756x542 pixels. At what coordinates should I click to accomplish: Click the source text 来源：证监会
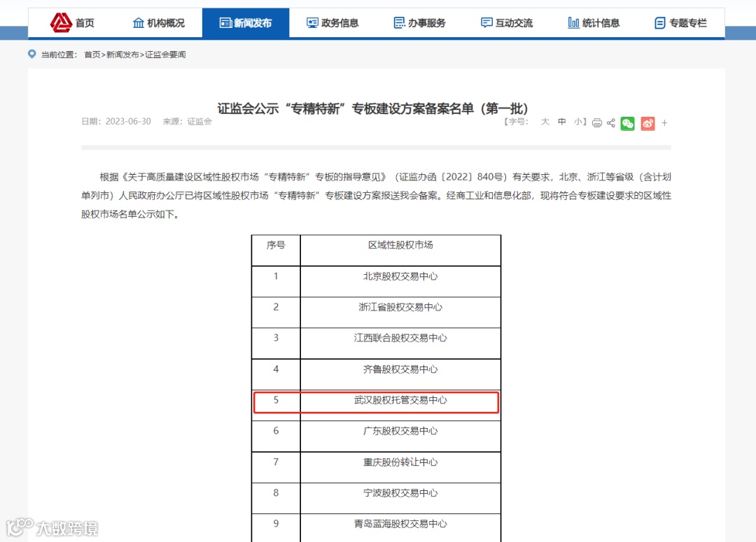point(187,122)
